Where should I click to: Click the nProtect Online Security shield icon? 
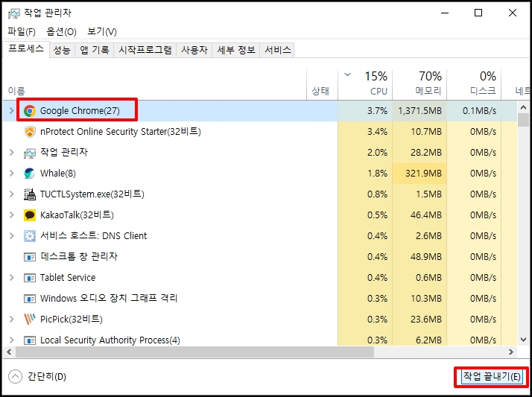point(30,132)
